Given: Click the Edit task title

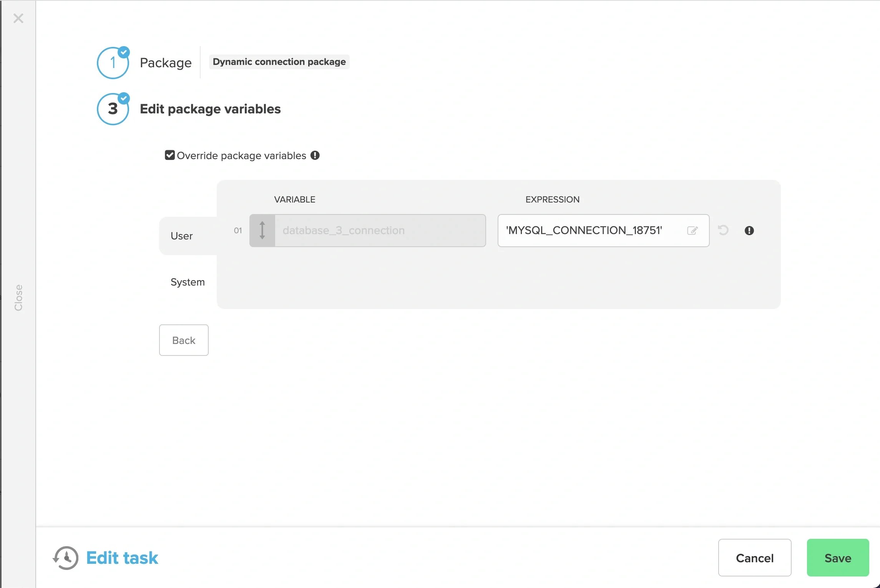Looking at the screenshot, I should tap(122, 558).
